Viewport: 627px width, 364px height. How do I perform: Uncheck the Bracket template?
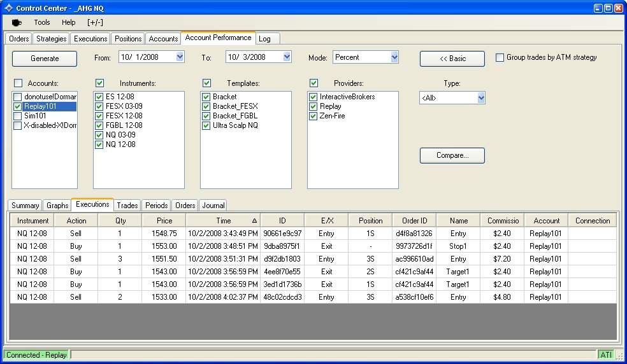[x=206, y=97]
